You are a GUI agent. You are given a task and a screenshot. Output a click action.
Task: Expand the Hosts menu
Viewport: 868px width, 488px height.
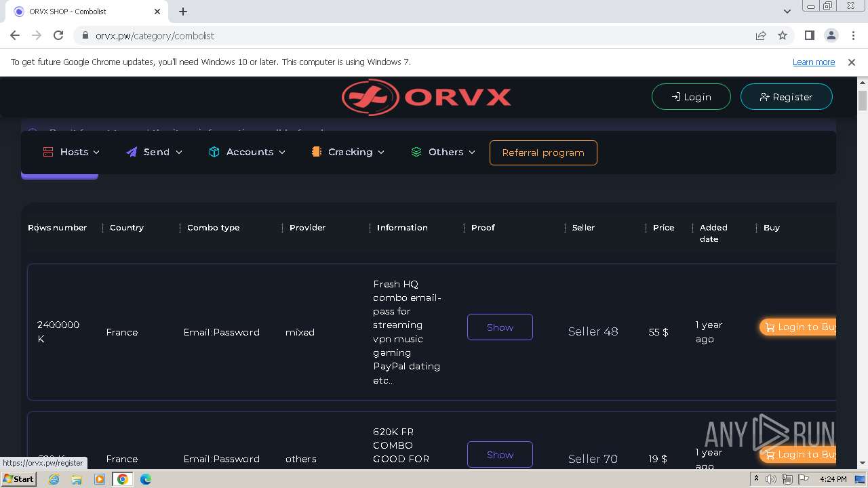(71, 152)
